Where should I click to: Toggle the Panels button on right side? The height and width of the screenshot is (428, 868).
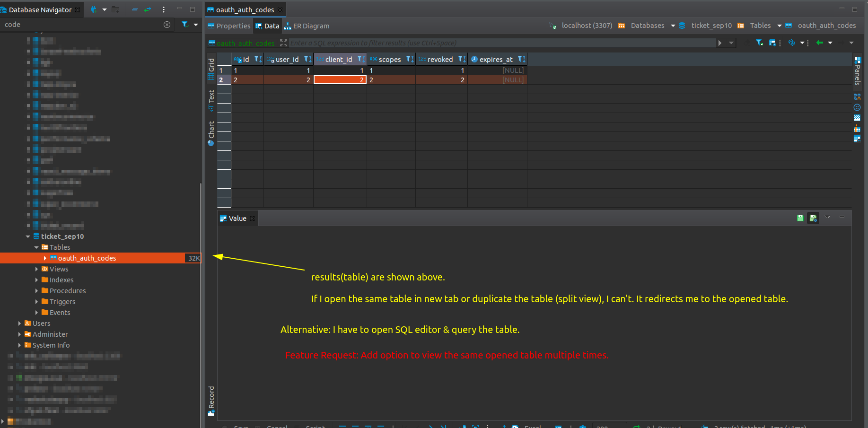pos(857,71)
